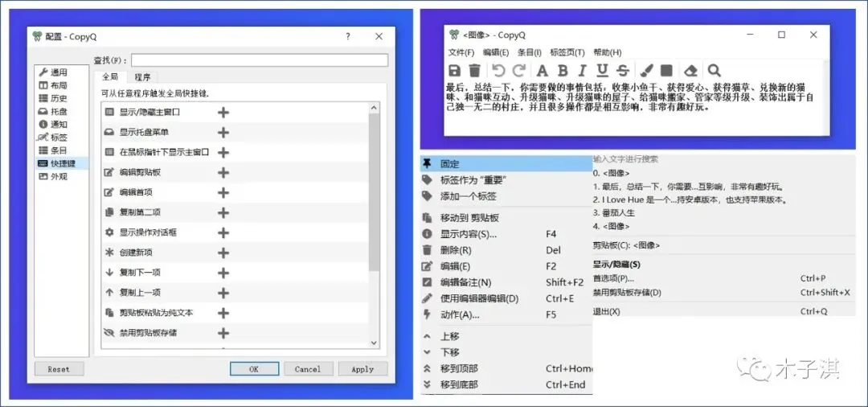Viewport: 868px width, 407px height.
Task: Choose 固定 in the context menu
Action: coord(506,164)
